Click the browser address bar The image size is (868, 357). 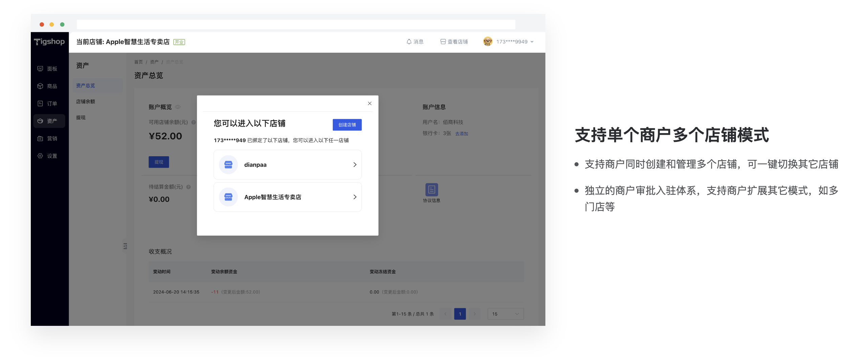tap(296, 24)
